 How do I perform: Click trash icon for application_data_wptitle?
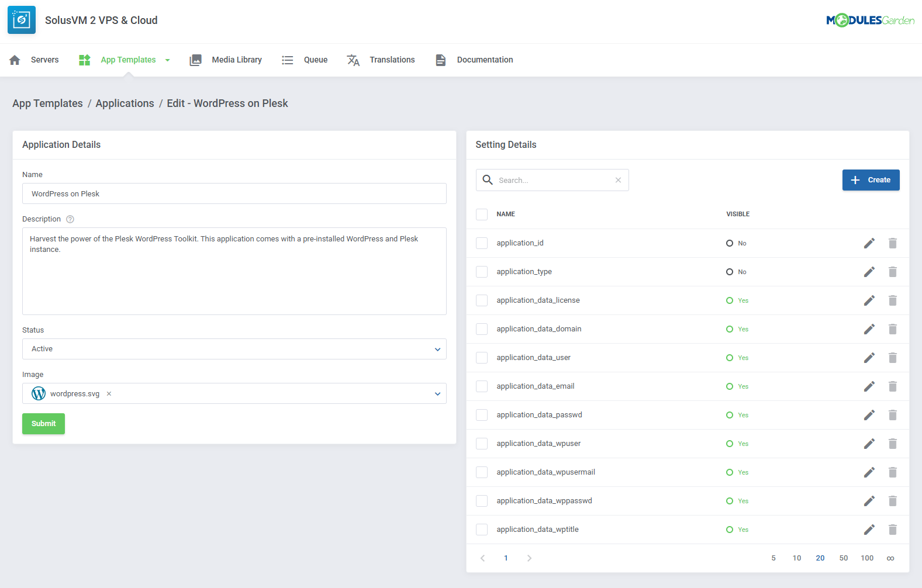click(892, 530)
